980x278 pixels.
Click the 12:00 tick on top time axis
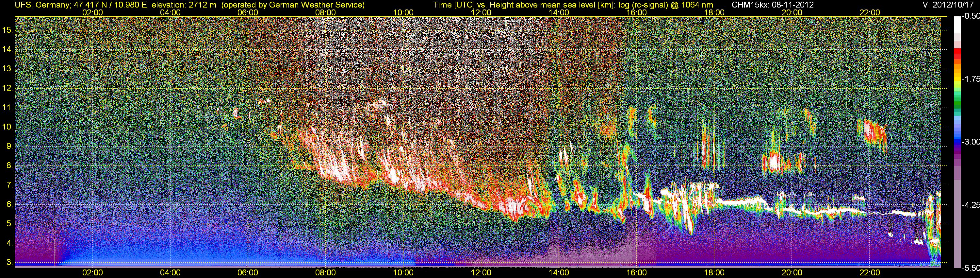tap(481, 12)
